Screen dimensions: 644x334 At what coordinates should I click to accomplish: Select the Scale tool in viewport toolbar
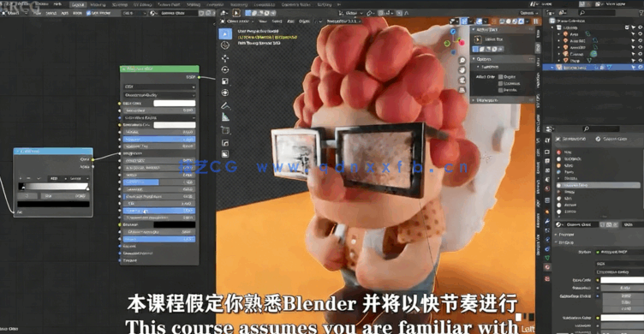[x=225, y=81]
